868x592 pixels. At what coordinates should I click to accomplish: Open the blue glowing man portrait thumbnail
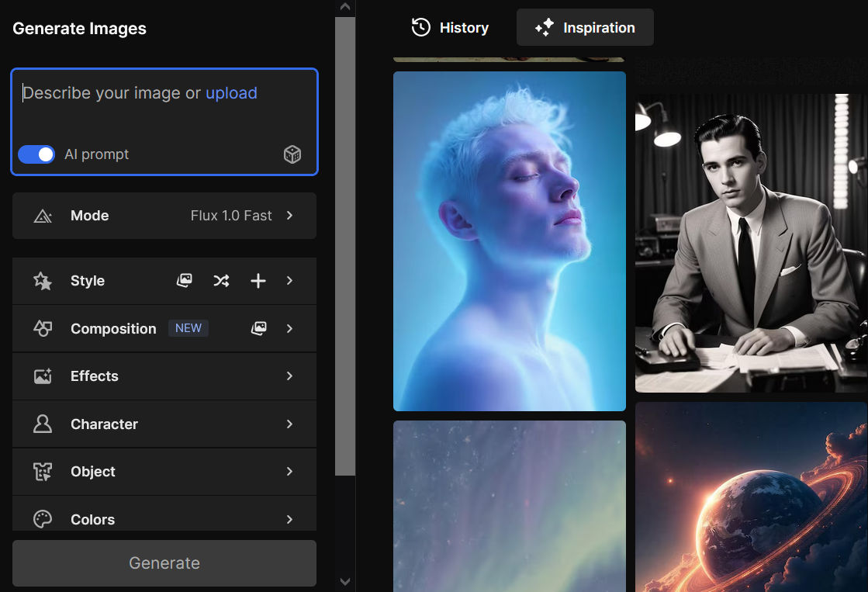509,241
